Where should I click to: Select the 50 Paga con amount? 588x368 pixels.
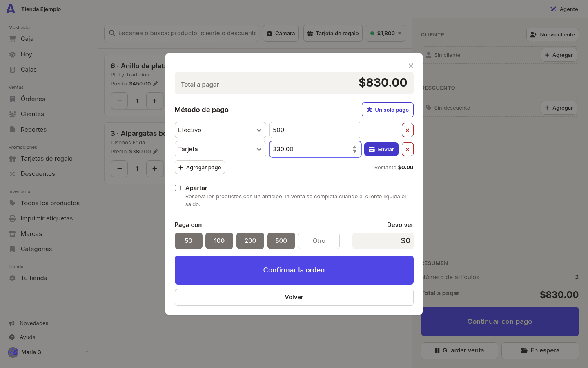[x=189, y=241]
